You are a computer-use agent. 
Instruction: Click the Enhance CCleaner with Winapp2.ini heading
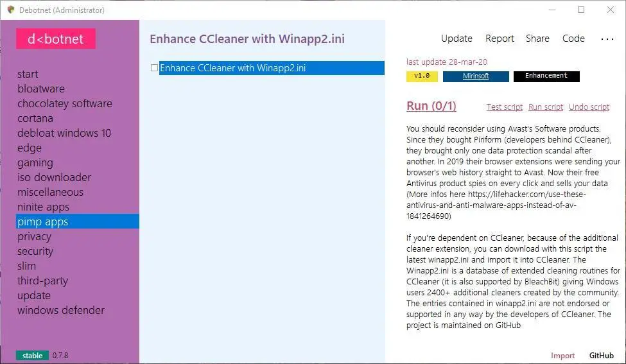pyautogui.click(x=247, y=39)
